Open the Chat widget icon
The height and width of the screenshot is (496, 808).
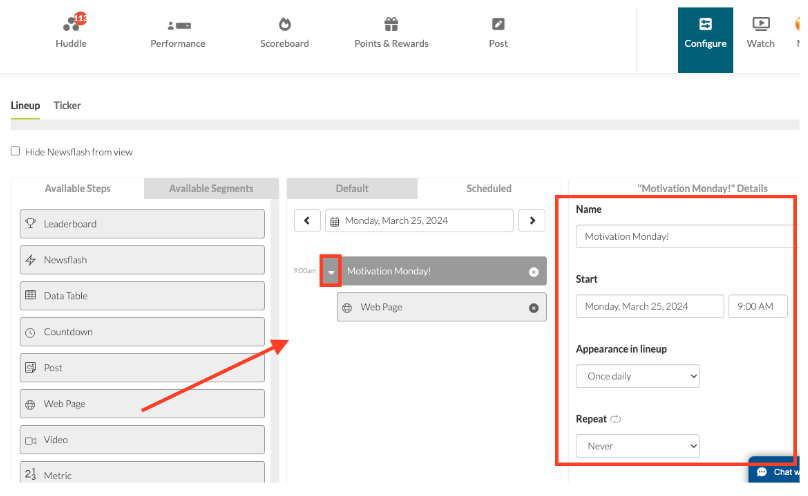point(762,472)
